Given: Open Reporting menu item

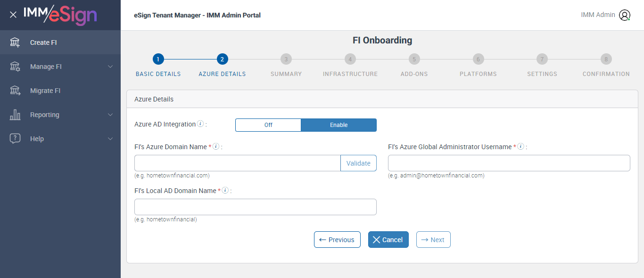Looking at the screenshot, I should (x=60, y=115).
